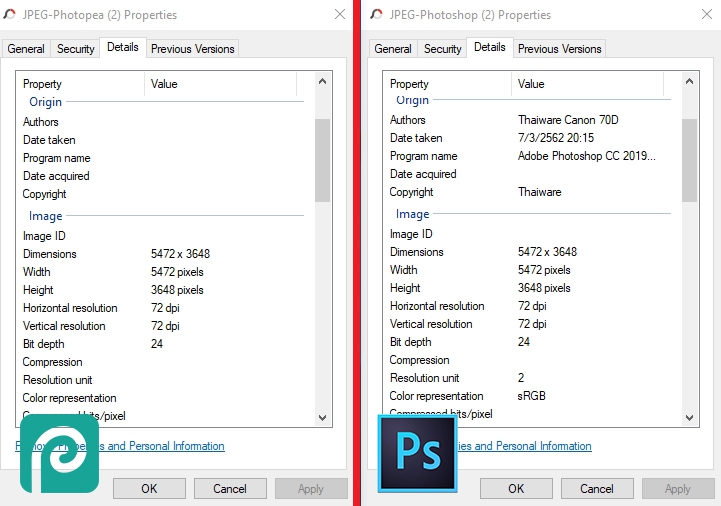Click Property column header in Photopea window

pyautogui.click(x=80, y=84)
